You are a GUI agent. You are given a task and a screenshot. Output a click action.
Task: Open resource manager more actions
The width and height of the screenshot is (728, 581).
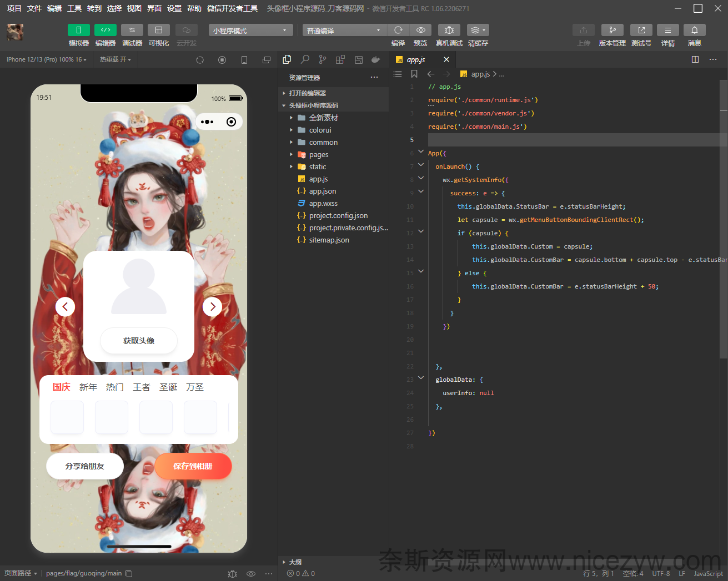(x=374, y=77)
